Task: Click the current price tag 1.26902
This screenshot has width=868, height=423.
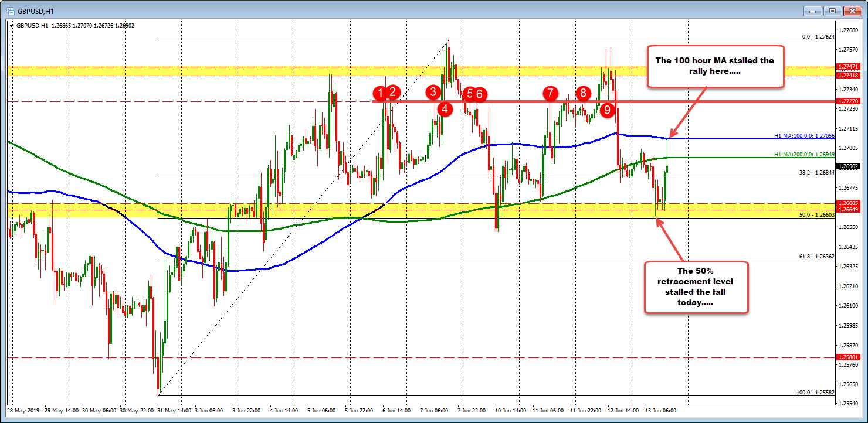Action: (x=849, y=166)
